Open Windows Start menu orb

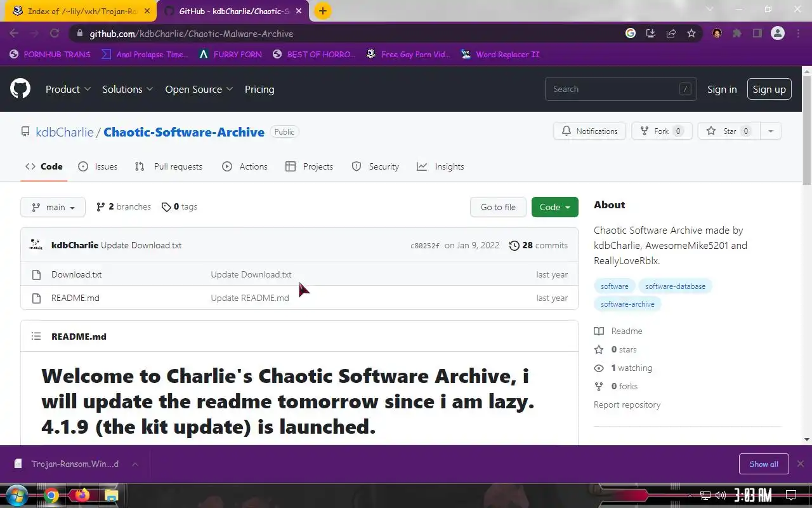[x=16, y=495]
